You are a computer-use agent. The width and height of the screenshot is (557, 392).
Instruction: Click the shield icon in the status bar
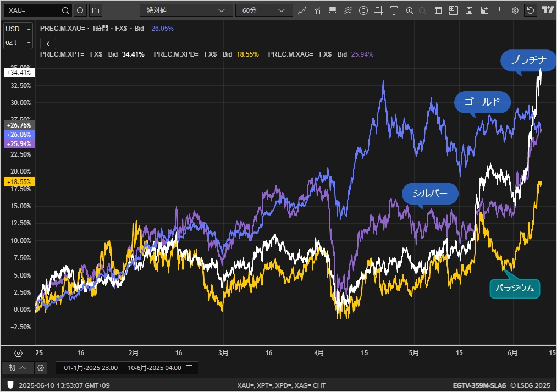pos(10,385)
